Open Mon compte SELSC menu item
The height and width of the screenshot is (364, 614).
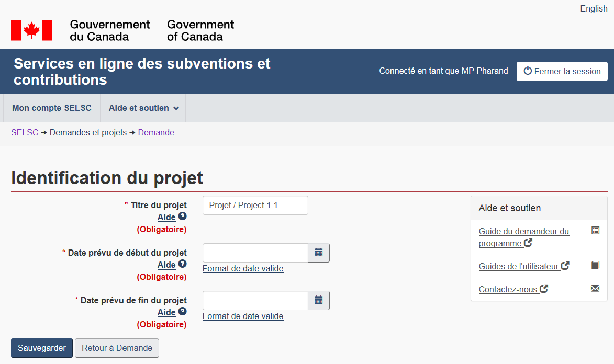coord(52,108)
